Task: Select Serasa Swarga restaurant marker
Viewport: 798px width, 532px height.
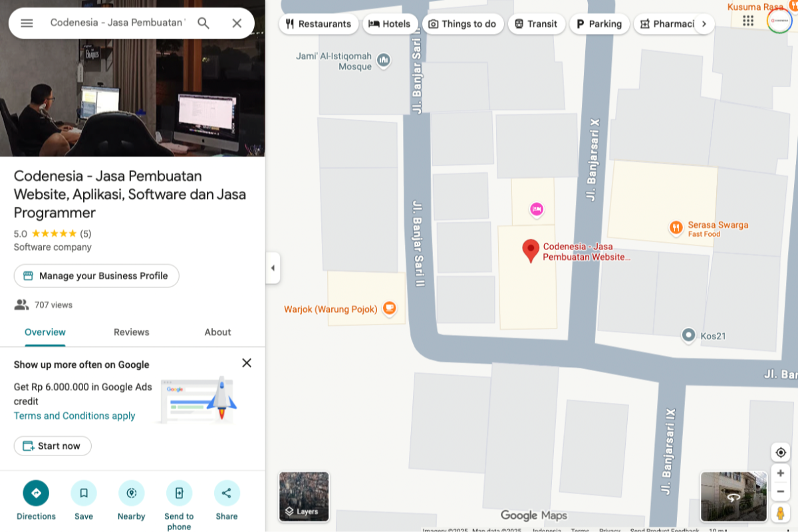Action: [676, 228]
